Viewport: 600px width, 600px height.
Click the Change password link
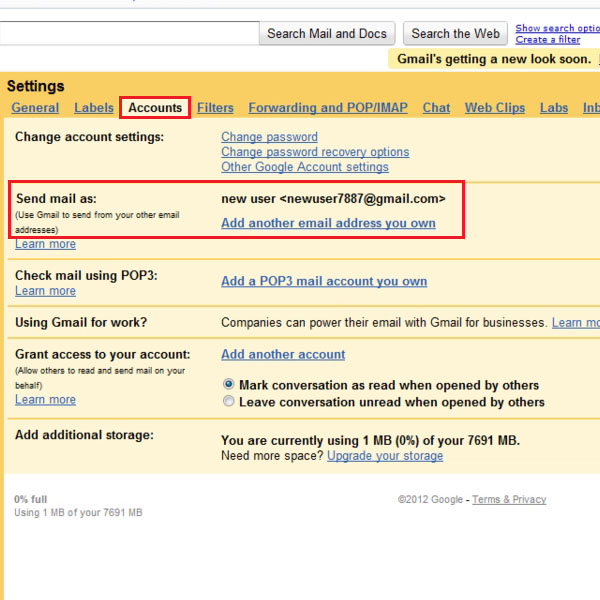pos(269,137)
